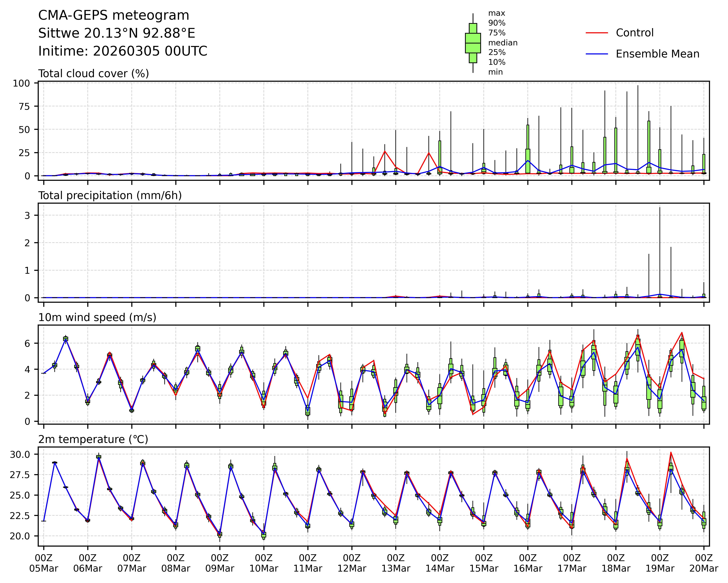Click the 00Z 20Mar axis label
728x583 pixels.
(x=703, y=563)
